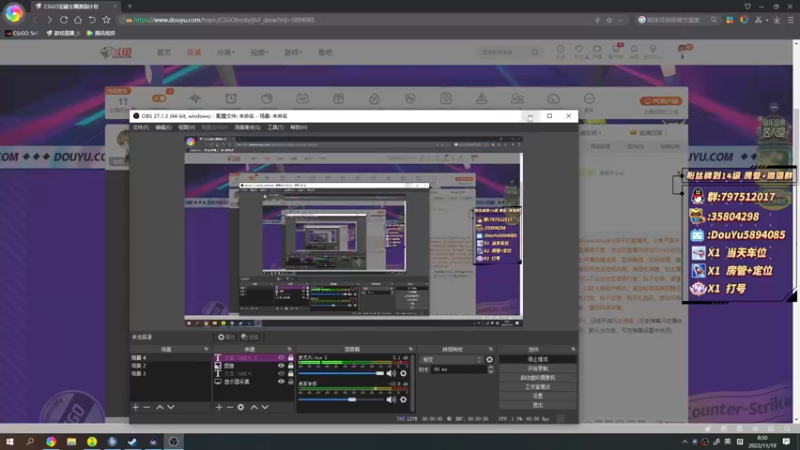Open selected source properties gear
The image size is (800, 450).
tap(241, 407)
